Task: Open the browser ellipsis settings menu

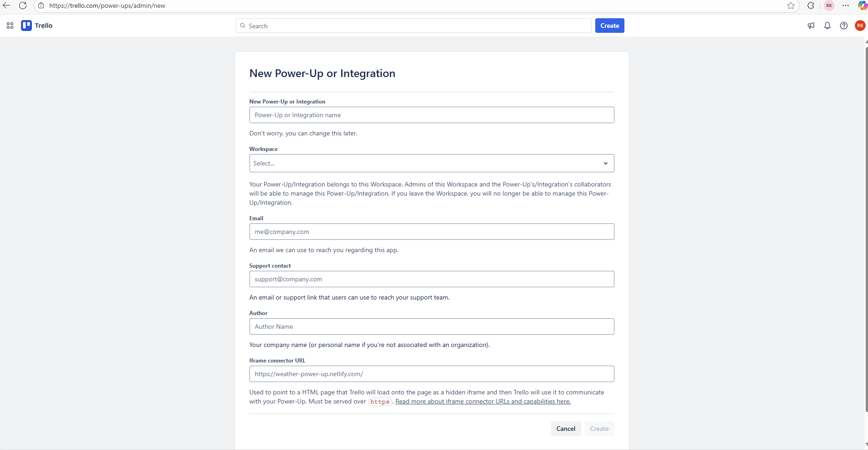Action: tap(846, 6)
